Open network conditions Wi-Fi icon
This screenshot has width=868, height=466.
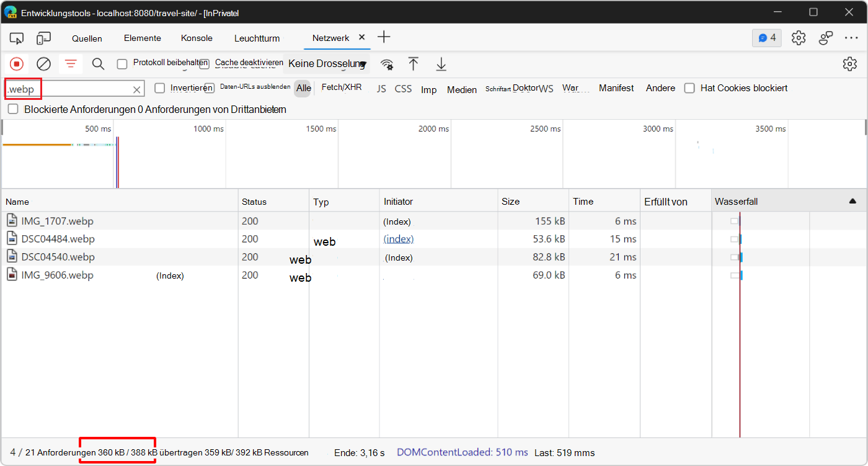tap(387, 65)
